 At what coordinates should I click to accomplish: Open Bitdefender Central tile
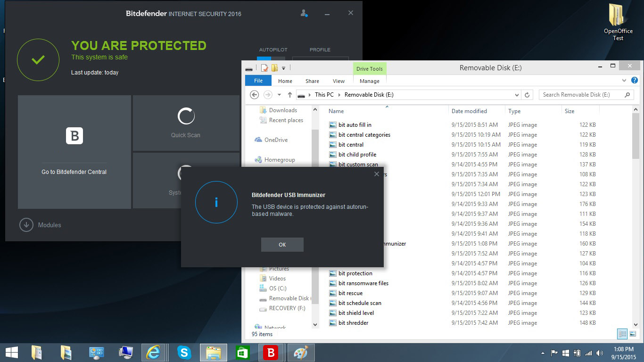pyautogui.click(x=74, y=152)
